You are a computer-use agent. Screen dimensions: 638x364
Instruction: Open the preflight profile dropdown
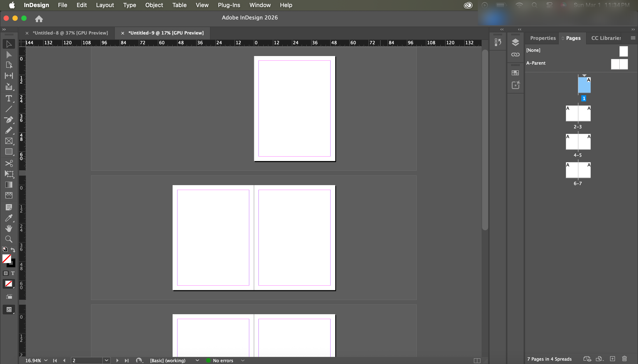[197, 360]
